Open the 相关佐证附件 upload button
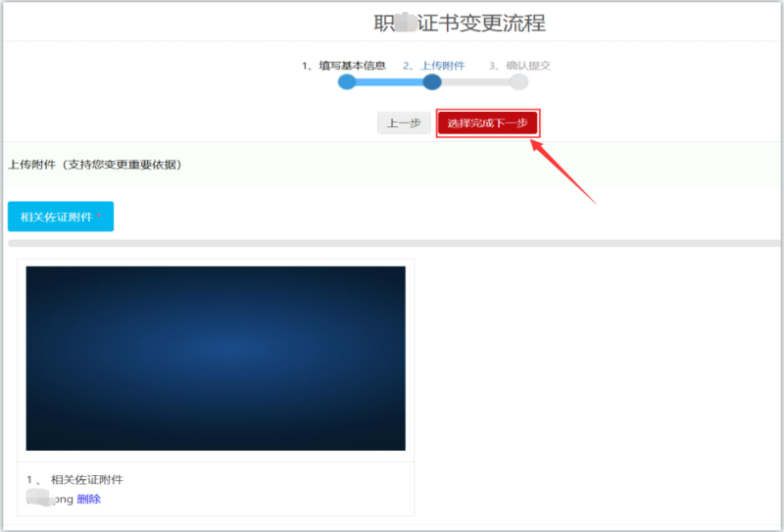784x532 pixels. click(x=61, y=217)
